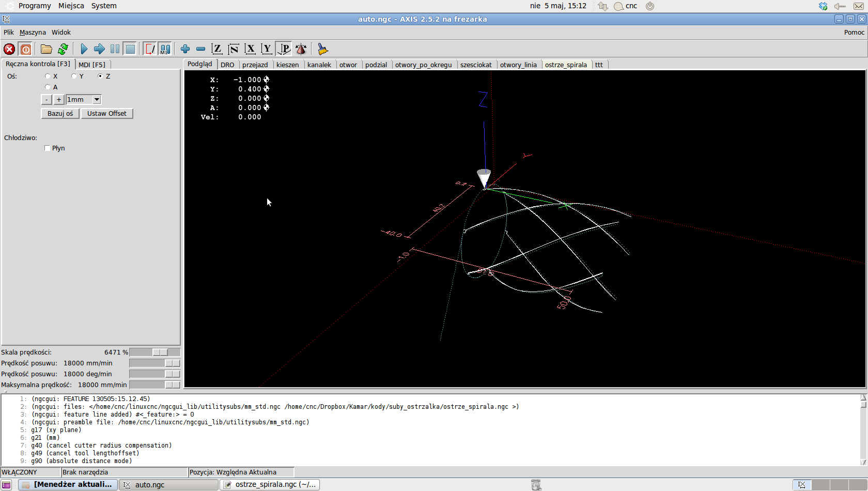Open the Maszyna menu
868x491 pixels.
[33, 32]
